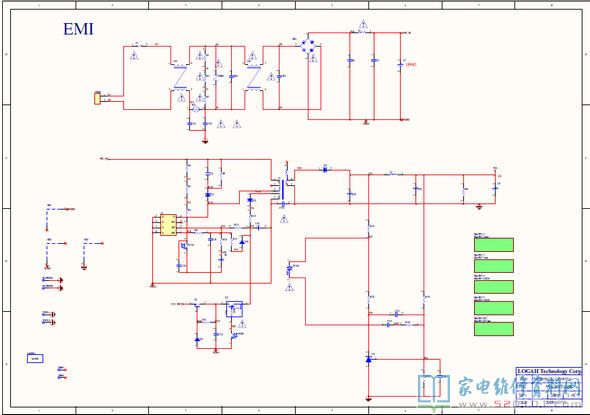Click the EMI section title
590x415 pixels.
(78, 29)
